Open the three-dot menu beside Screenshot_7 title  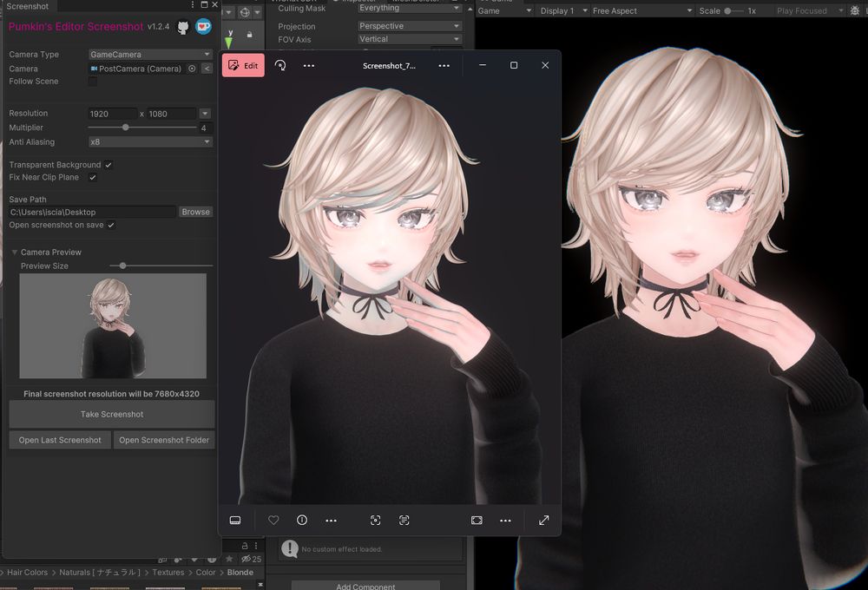[444, 65]
